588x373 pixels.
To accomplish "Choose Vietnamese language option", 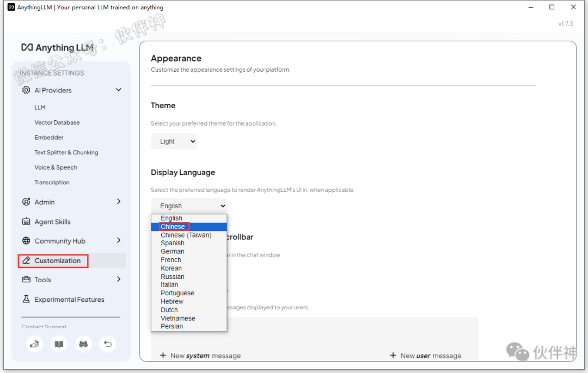I will click(x=189, y=318).
